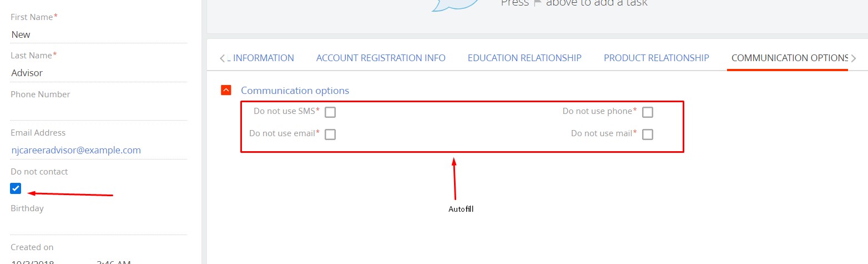Check the Do not use mail box

[648, 135]
